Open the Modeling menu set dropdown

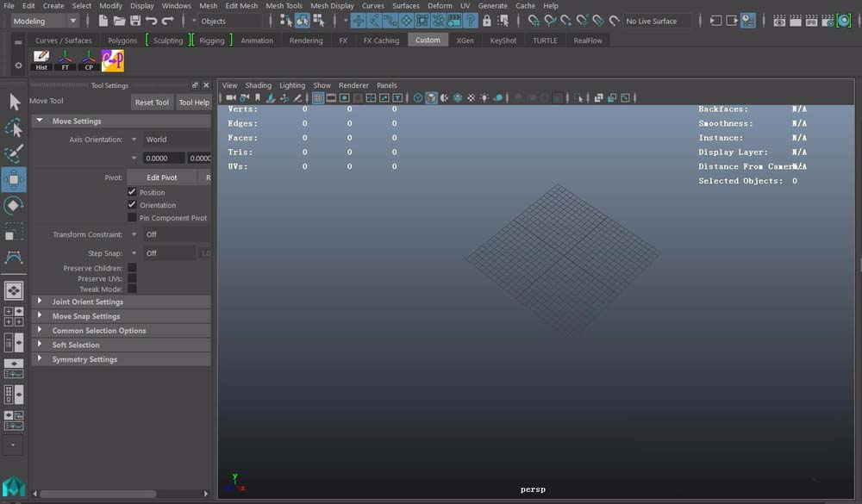tap(45, 21)
